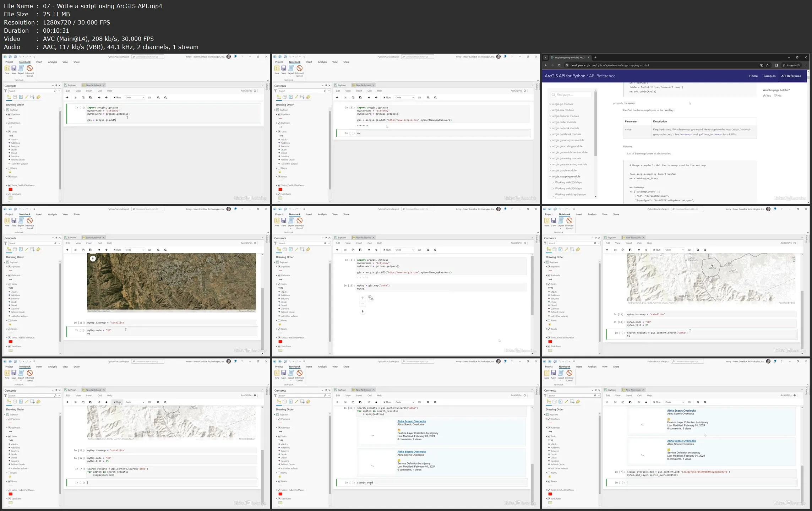Select List By Snapping icon in bottom-left Contents pane
The height and width of the screenshot is (511, 812).
[x=32, y=402]
